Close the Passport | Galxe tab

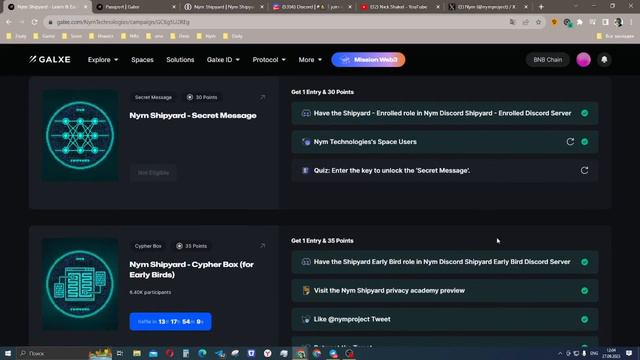coord(174,7)
